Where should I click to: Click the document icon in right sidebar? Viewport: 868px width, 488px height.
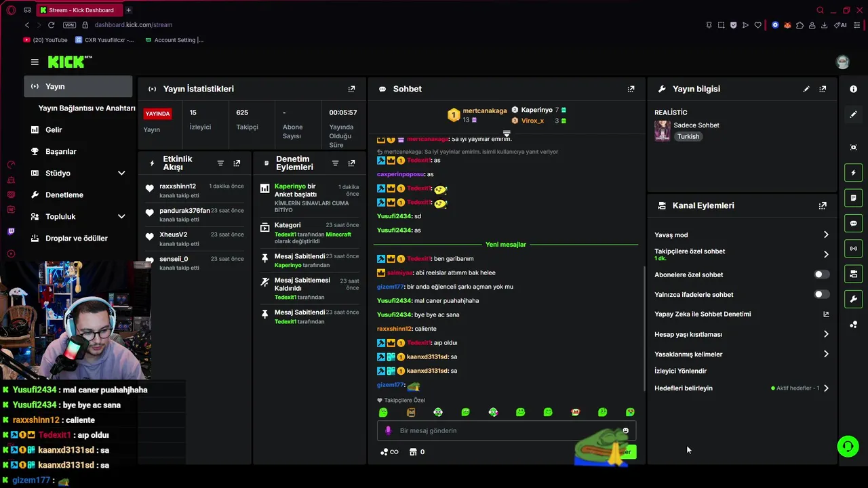pos(853,198)
